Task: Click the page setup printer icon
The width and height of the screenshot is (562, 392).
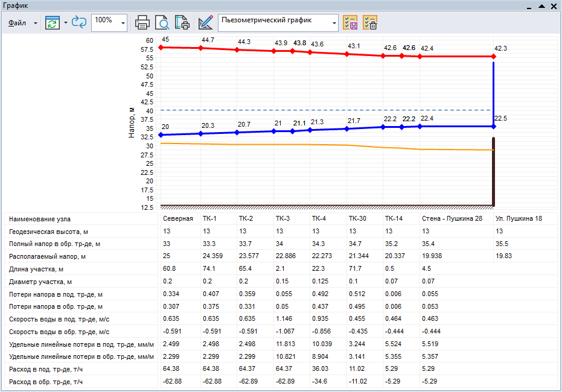Action: coord(182,24)
